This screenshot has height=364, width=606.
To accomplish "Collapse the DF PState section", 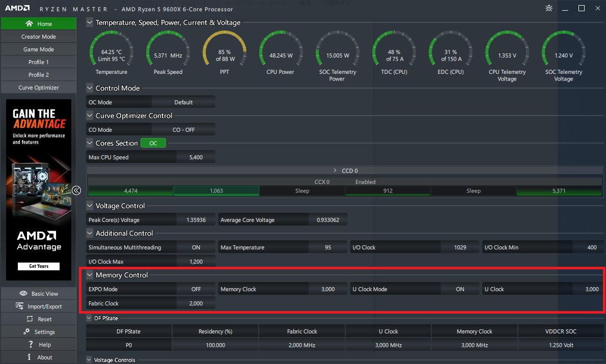I will click(x=89, y=318).
